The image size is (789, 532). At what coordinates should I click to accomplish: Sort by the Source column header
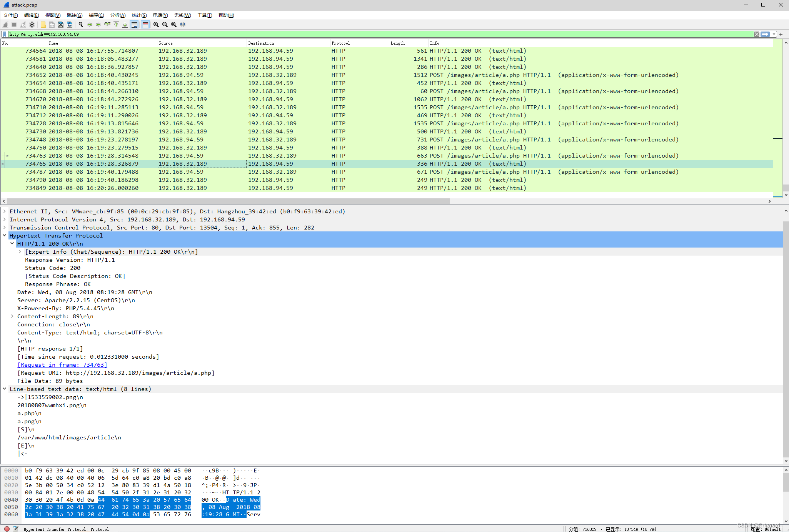tap(202, 43)
